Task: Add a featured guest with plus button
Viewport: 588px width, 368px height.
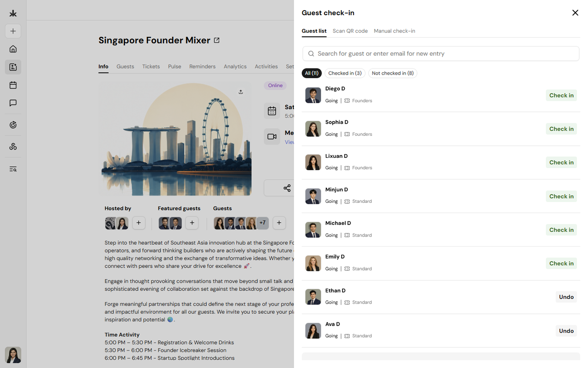Action: [x=192, y=223]
